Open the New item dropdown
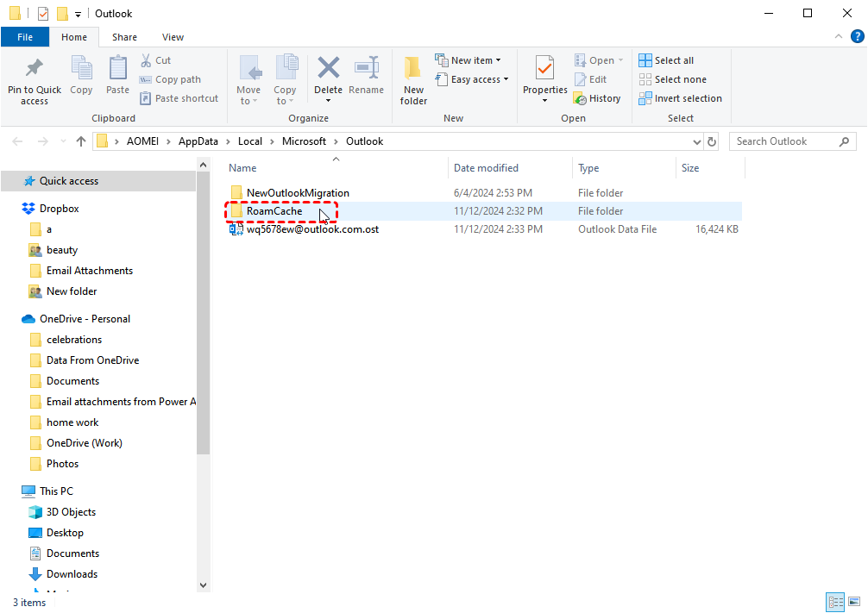Viewport: 868px width, 613px height. [x=469, y=60]
